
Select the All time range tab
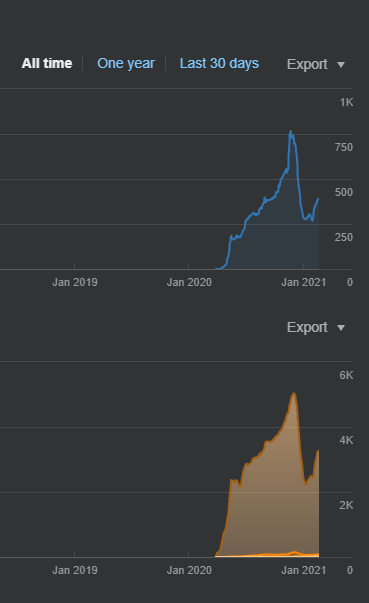point(47,63)
